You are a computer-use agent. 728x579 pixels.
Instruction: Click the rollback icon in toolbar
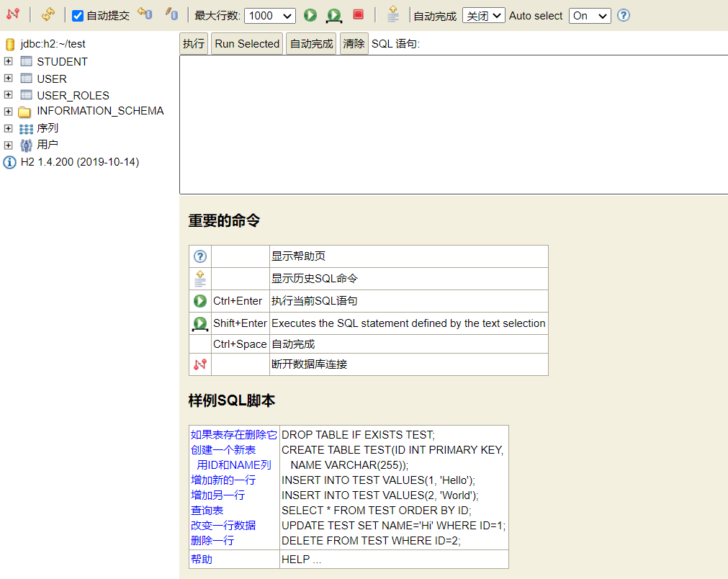(x=145, y=14)
